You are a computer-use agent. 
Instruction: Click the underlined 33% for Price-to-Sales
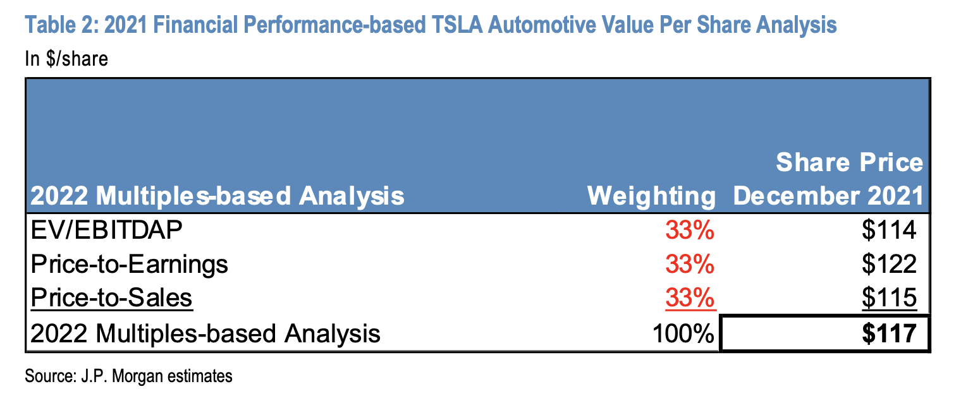click(x=689, y=297)
